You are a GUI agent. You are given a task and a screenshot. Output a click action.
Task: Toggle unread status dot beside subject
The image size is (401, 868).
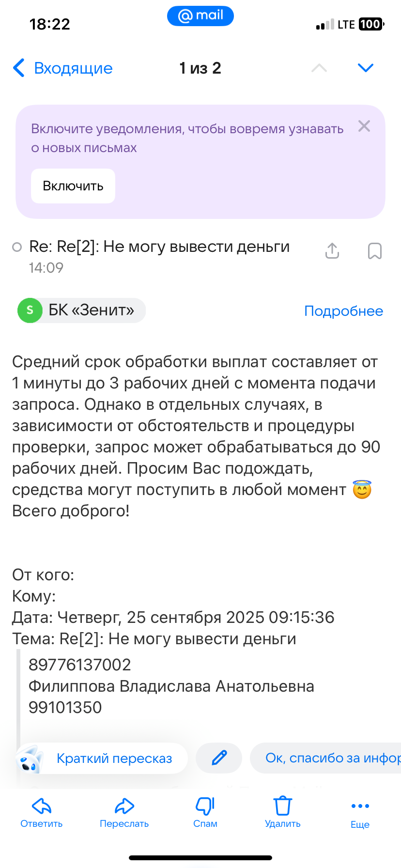[x=17, y=247]
